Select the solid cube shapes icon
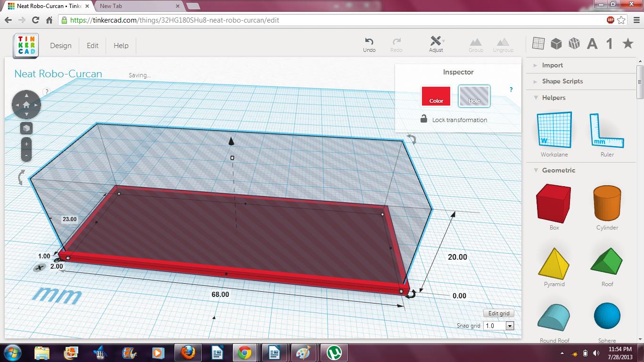This screenshot has height=362, width=644. pyautogui.click(x=556, y=43)
